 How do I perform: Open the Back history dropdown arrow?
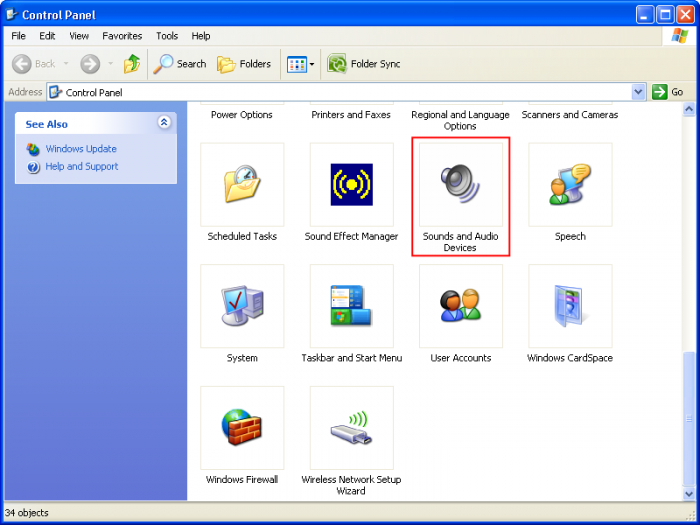tap(66, 64)
